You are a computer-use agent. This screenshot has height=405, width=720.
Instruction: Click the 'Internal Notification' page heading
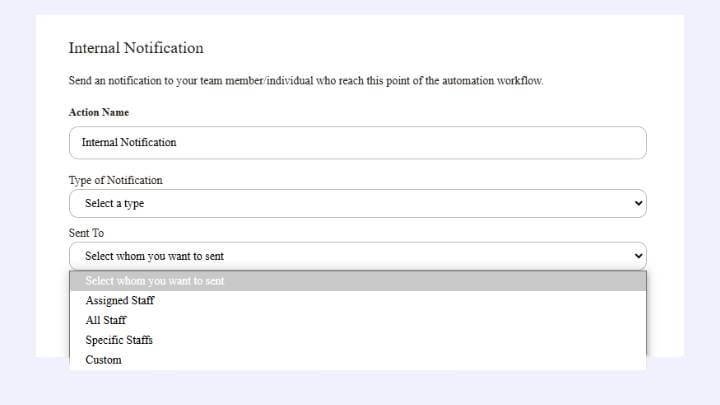click(136, 48)
